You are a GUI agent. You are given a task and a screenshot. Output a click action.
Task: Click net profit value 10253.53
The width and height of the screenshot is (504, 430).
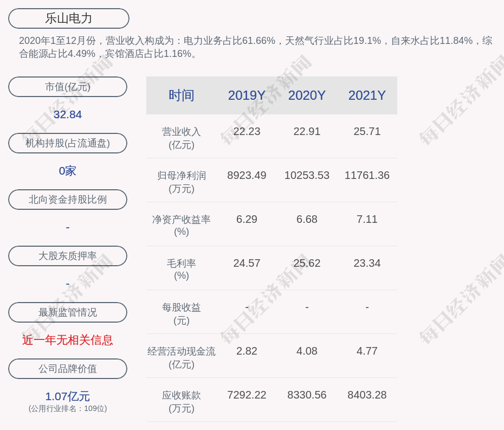(307, 175)
